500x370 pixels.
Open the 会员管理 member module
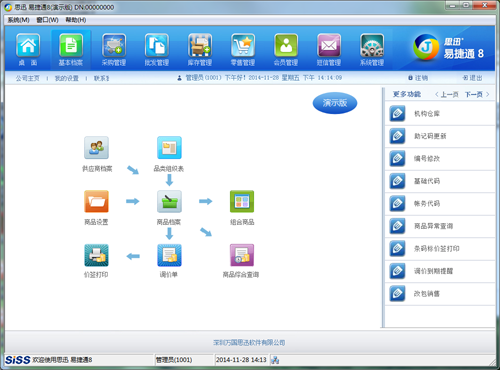[286, 45]
